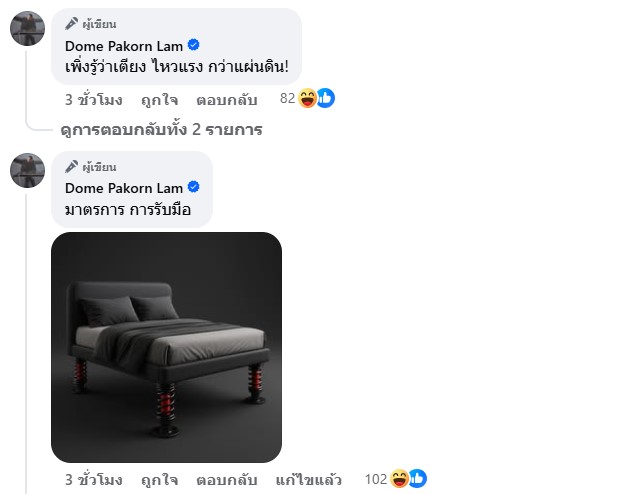Click verified badge on second Dome Pakorn Lam
The width and height of the screenshot is (630, 494).
(194, 187)
